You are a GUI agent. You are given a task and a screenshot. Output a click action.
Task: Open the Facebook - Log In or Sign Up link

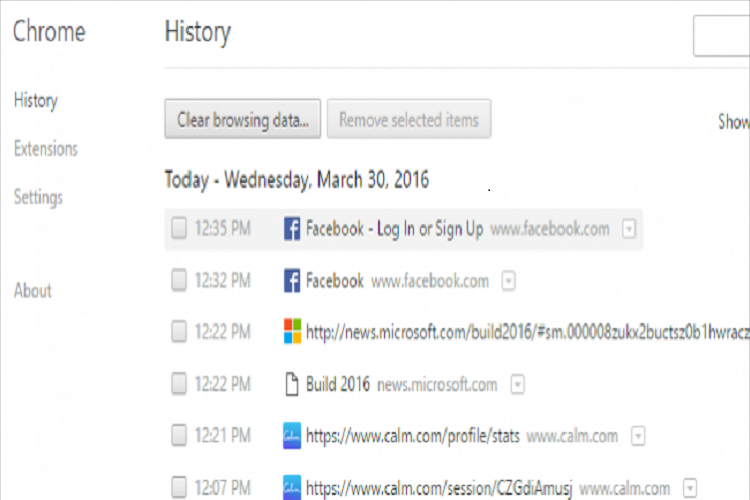click(394, 229)
